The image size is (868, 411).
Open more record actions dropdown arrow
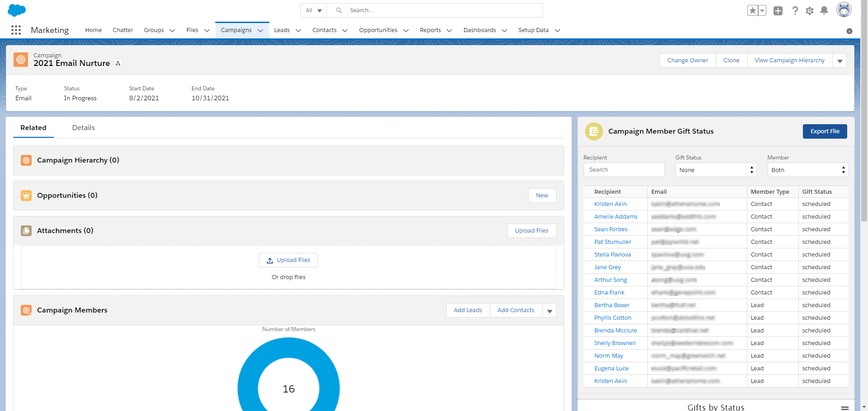(x=840, y=61)
